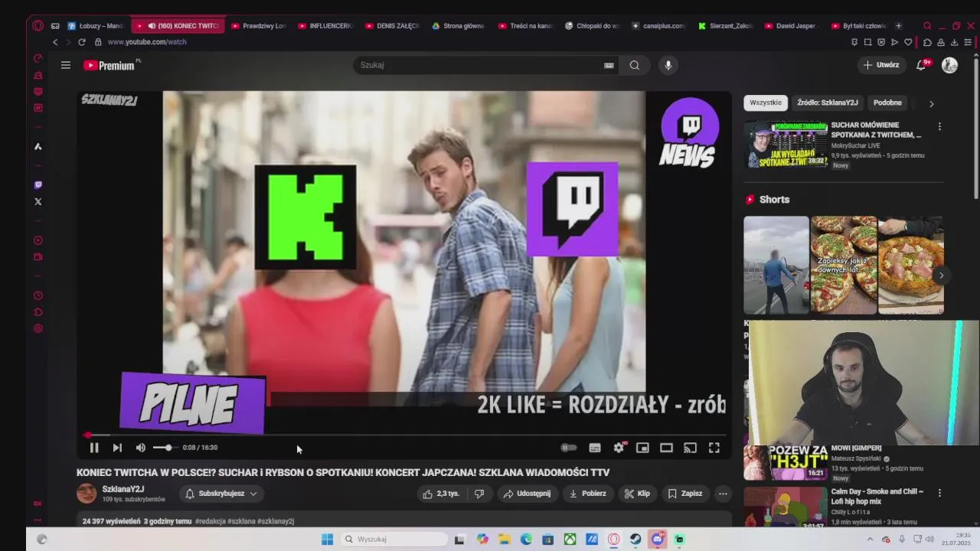Viewport: 980px width, 551px height.
Task: Open Xbox app from taskbar
Action: tap(570, 540)
